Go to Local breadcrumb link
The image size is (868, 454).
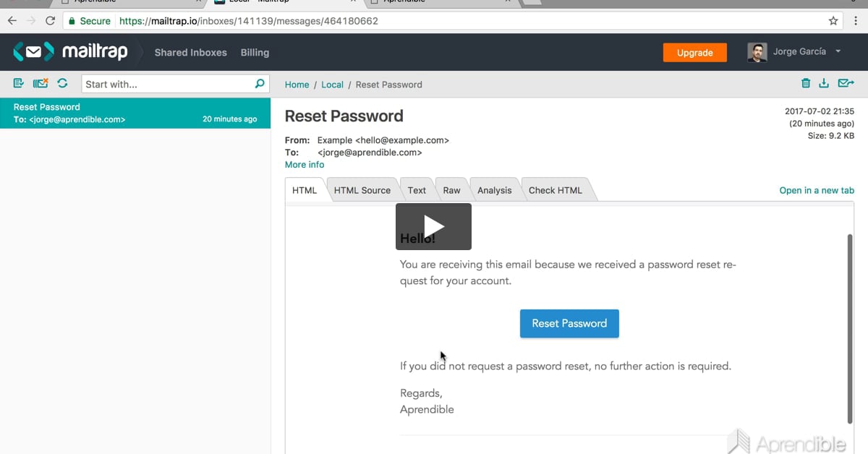coord(332,85)
